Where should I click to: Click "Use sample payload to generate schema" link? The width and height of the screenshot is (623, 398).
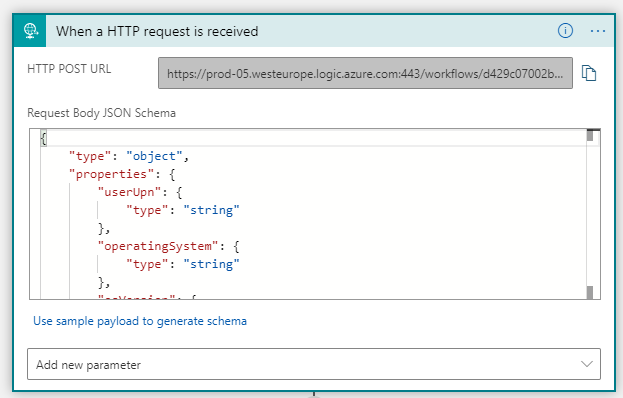tap(140, 321)
